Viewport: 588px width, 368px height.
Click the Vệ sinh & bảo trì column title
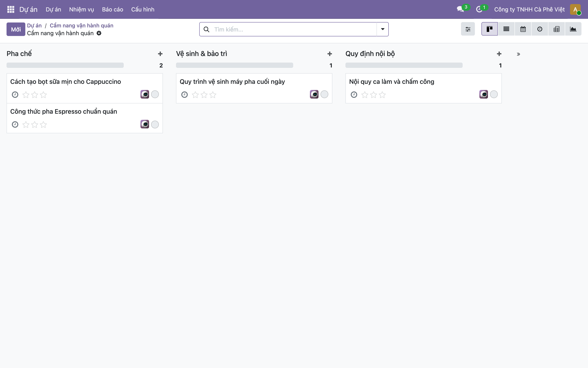(202, 54)
